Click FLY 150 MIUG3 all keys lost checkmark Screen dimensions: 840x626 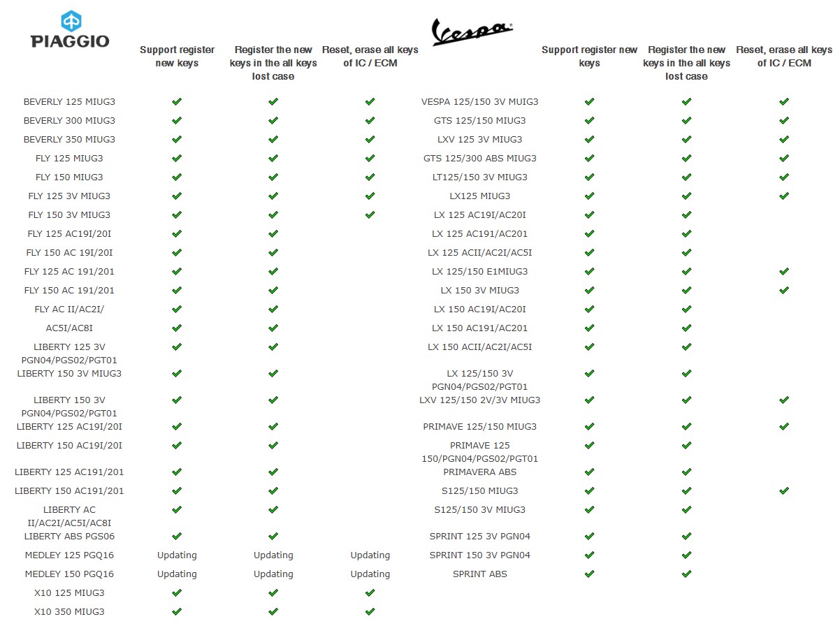(273, 177)
